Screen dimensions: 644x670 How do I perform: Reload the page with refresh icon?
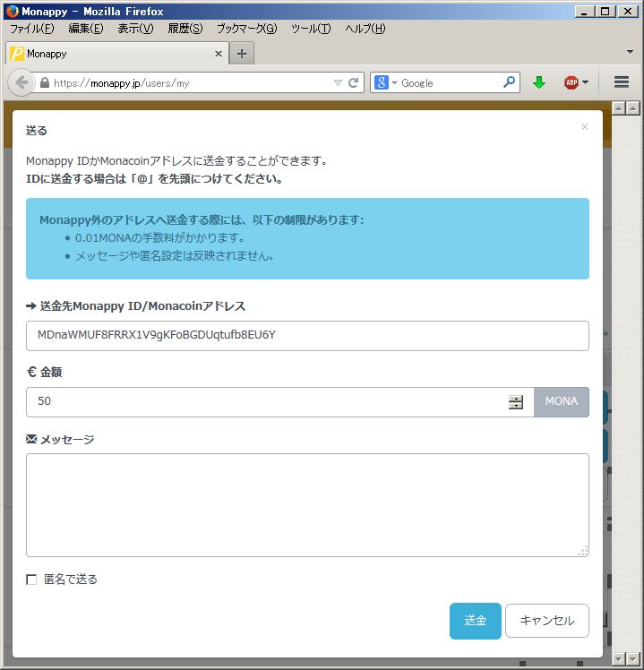click(353, 83)
